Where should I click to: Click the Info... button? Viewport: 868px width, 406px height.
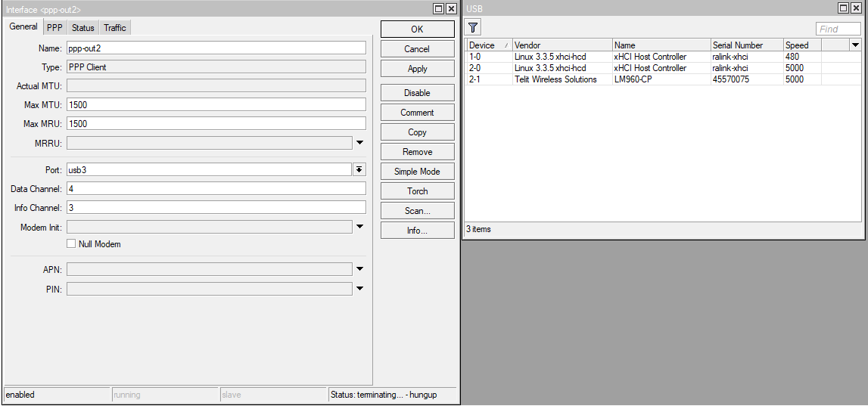[x=418, y=231]
